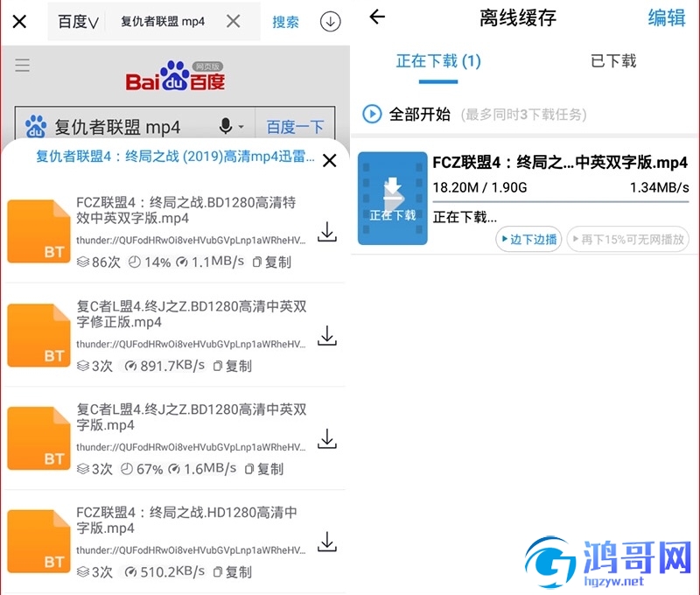This screenshot has width=700, height=595.
Task: Open the Baidu hamburger menu
Action: (23, 65)
